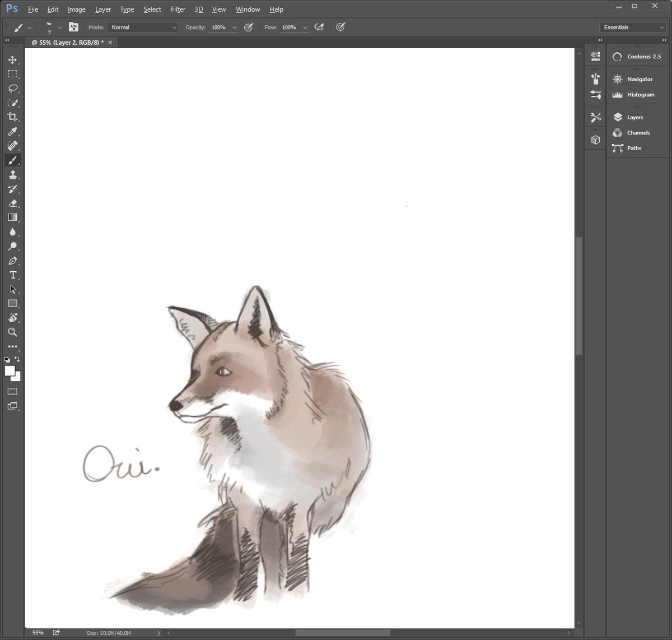Open the Flow slider dropdown
The height and width of the screenshot is (640, 672).
click(x=305, y=27)
